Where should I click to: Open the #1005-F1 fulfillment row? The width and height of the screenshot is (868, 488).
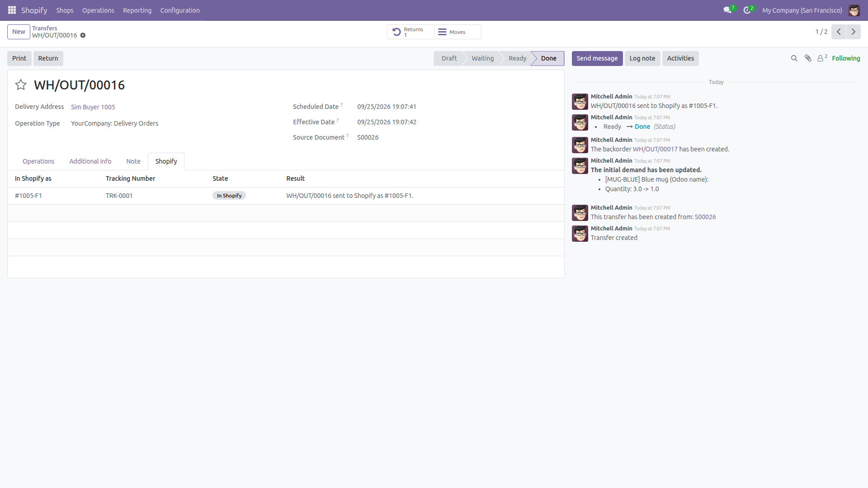click(x=286, y=196)
